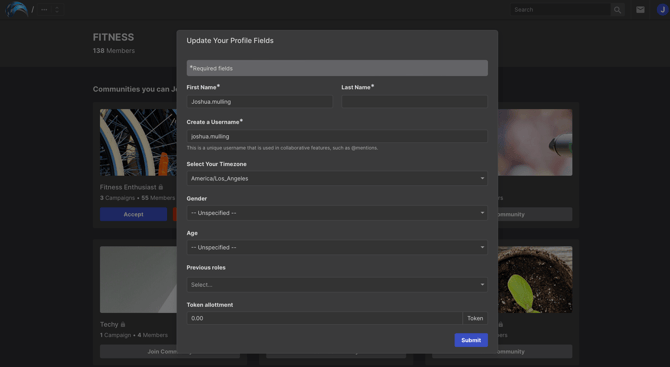Open the Previous roles select
Image resolution: width=670 pixels, height=367 pixels.
(337, 285)
